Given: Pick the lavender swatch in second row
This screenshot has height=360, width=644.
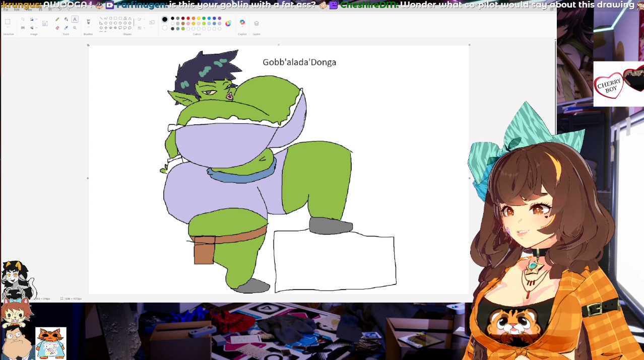Looking at the screenshot, I should click(220, 23).
